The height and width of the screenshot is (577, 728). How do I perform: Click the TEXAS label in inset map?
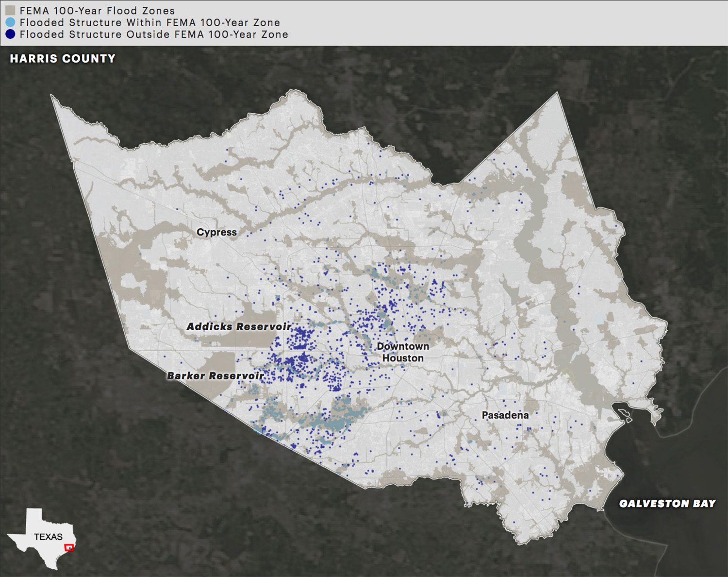tap(48, 537)
